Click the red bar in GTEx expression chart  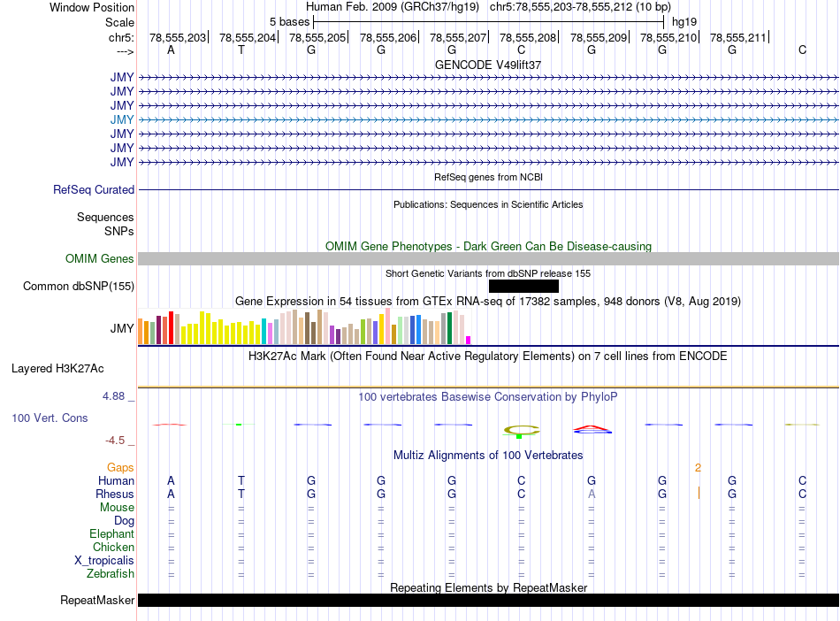tap(171, 327)
